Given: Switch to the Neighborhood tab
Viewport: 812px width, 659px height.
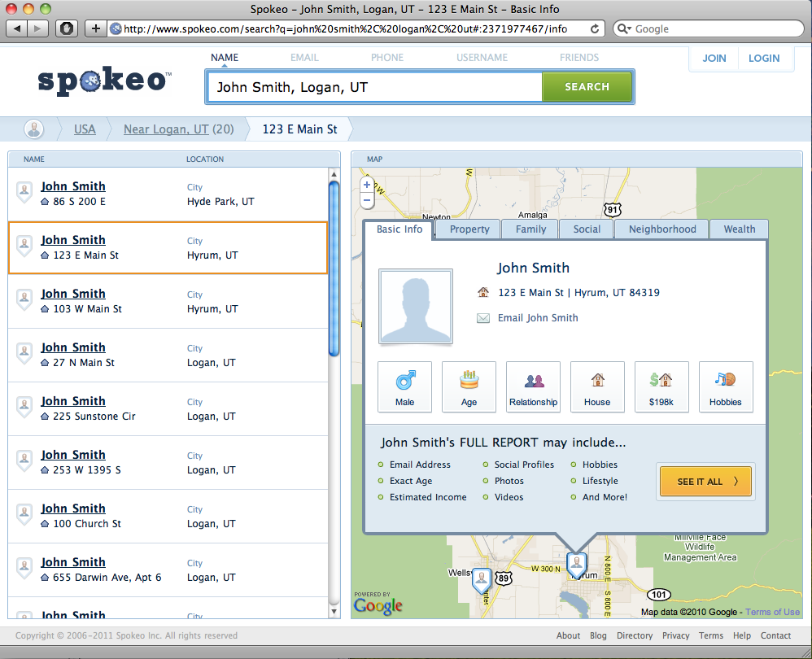Looking at the screenshot, I should pos(662,229).
